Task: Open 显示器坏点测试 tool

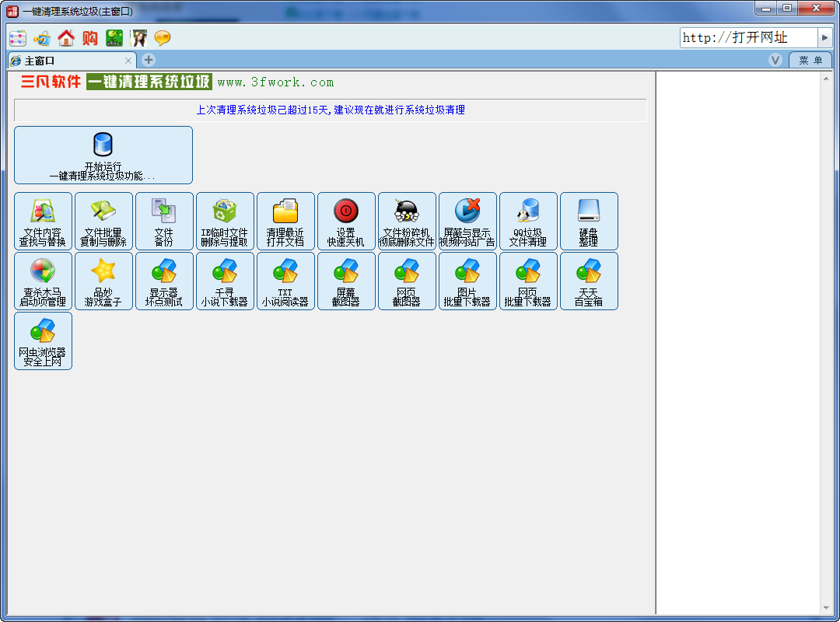Action: coord(164,281)
